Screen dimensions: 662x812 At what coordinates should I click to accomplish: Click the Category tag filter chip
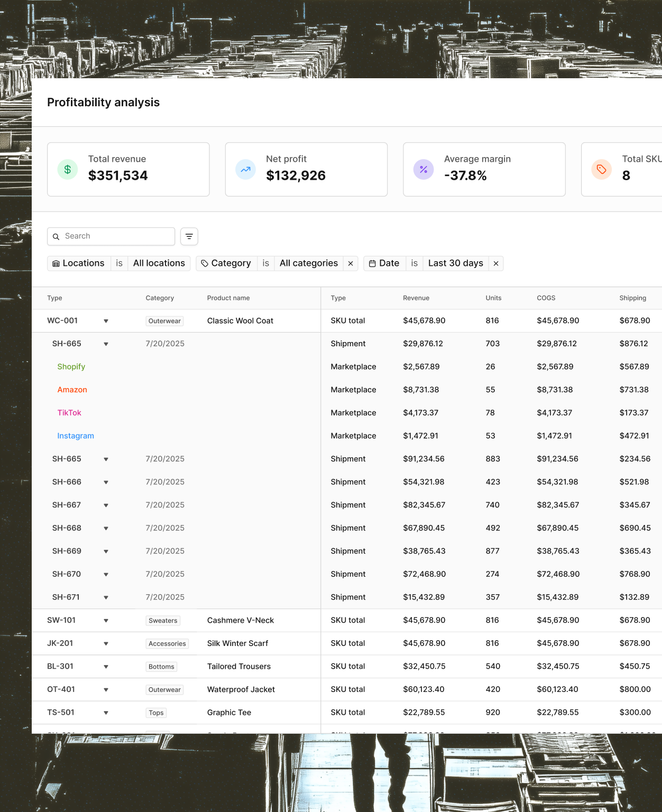point(226,263)
